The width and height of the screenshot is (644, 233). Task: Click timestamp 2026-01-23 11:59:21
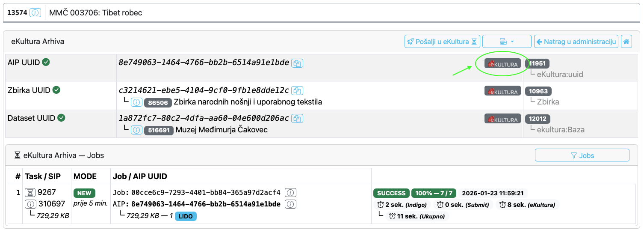point(493,193)
